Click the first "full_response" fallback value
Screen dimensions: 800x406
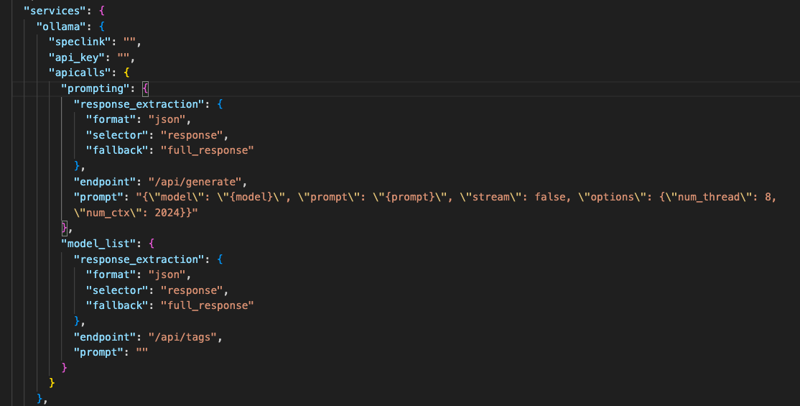coord(207,150)
